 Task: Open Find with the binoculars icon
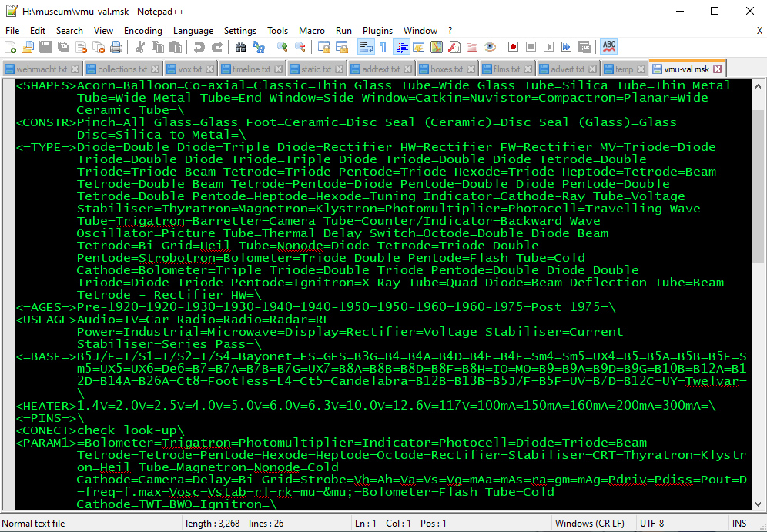point(240,47)
